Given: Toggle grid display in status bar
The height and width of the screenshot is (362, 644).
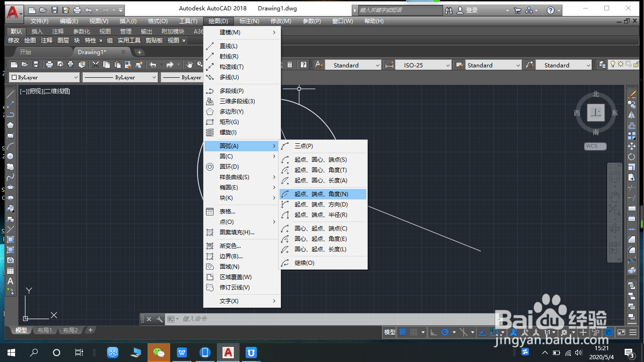Looking at the screenshot, I should [x=403, y=332].
